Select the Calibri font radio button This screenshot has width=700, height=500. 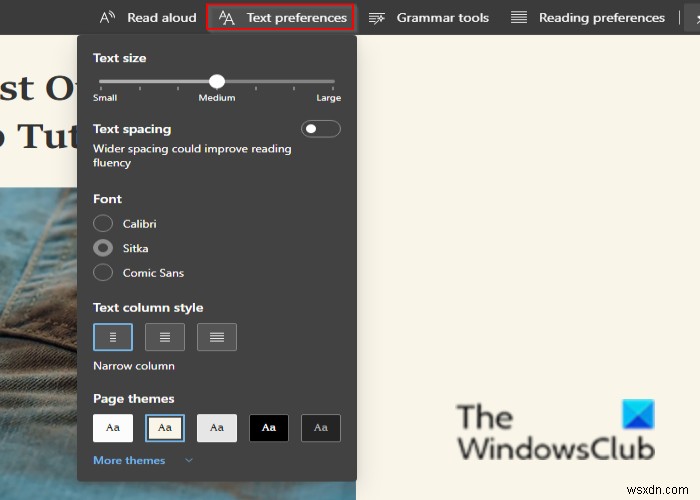[103, 223]
